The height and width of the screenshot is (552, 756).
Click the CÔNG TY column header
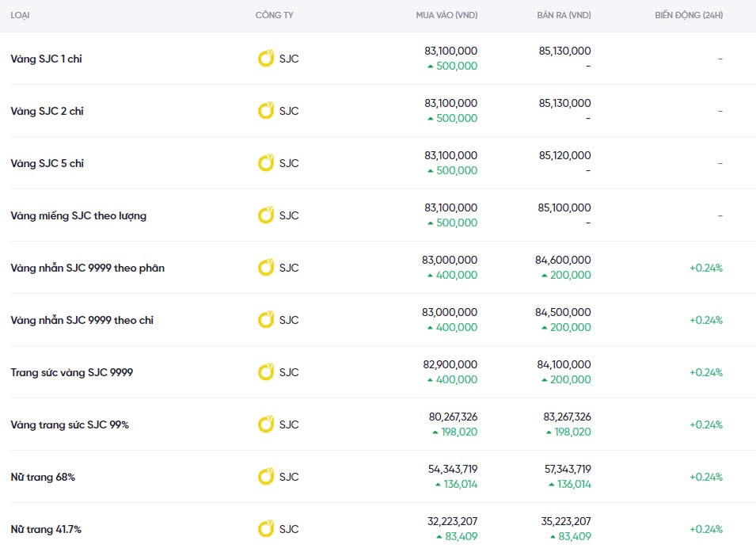click(275, 16)
